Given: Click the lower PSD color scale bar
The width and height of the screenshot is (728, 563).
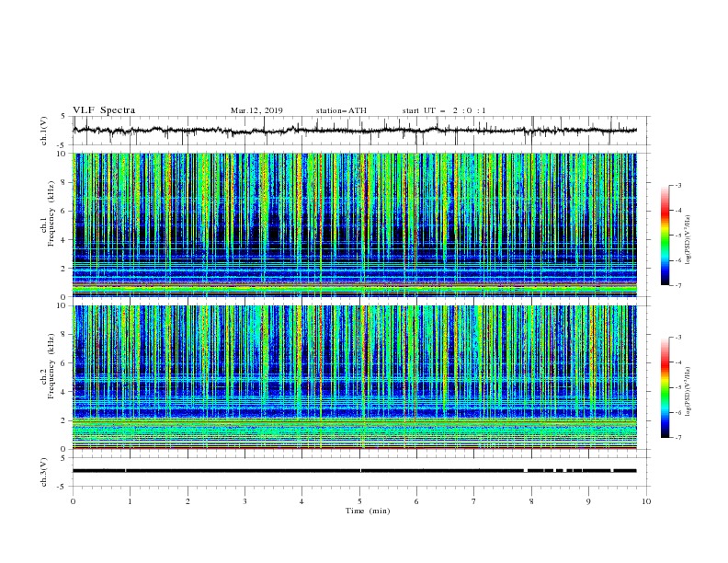Looking at the screenshot, I should [x=665, y=387].
